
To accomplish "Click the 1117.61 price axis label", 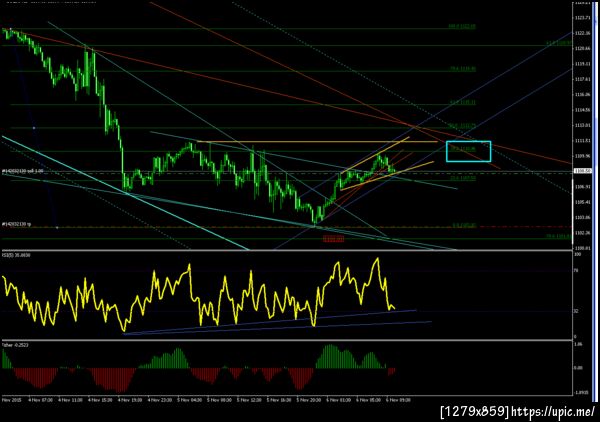I will (582, 79).
